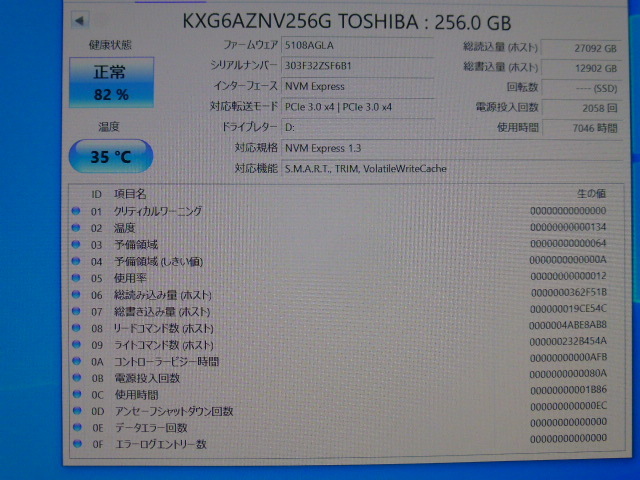The height and width of the screenshot is (480, 640).
Task: Select the status dot of row 0E データエラー回数
Action: (x=77, y=427)
